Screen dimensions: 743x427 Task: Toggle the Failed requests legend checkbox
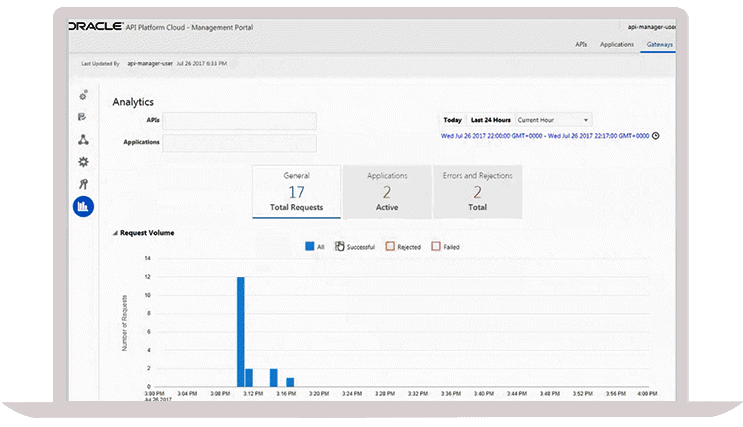[436, 246]
